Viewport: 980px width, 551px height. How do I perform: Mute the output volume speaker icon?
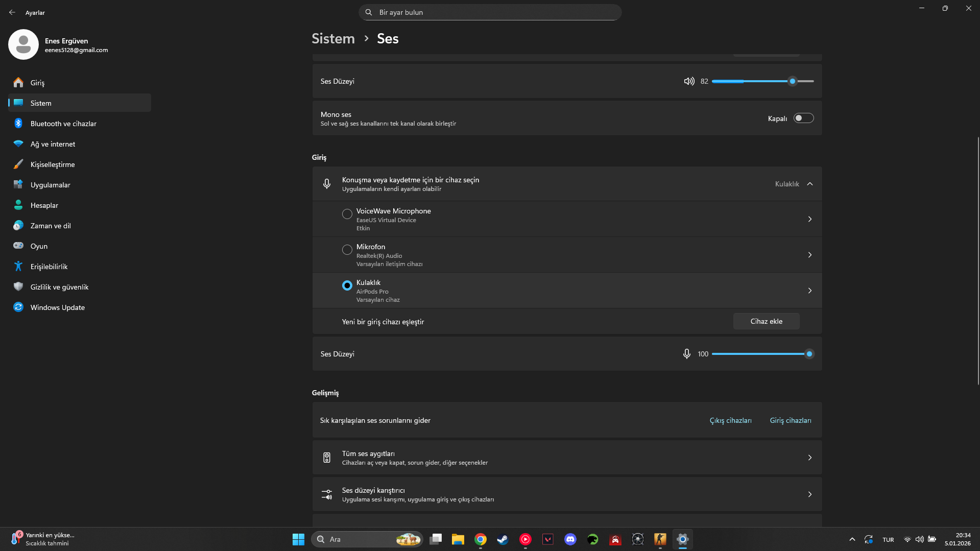pos(689,81)
